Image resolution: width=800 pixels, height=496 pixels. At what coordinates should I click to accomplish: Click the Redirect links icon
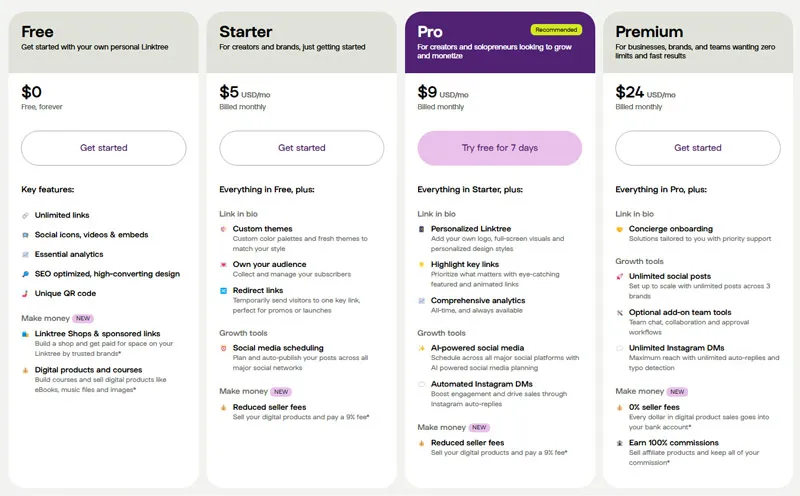(x=223, y=290)
